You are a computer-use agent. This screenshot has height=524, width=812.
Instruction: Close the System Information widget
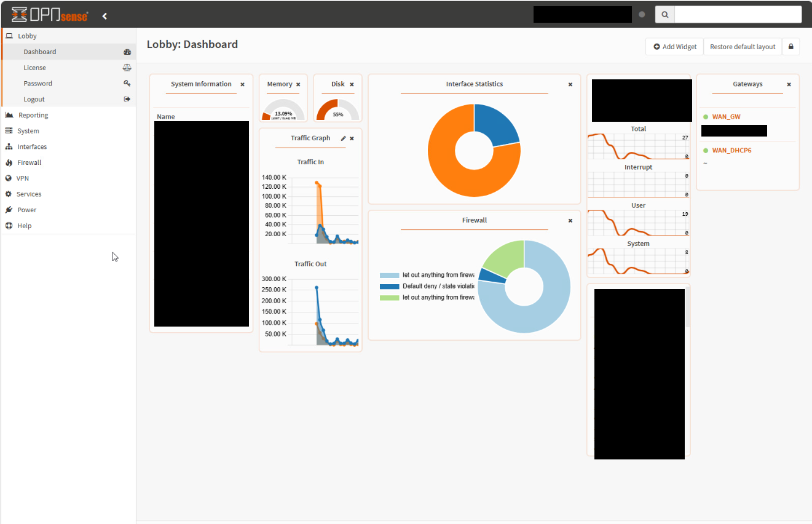click(x=242, y=84)
